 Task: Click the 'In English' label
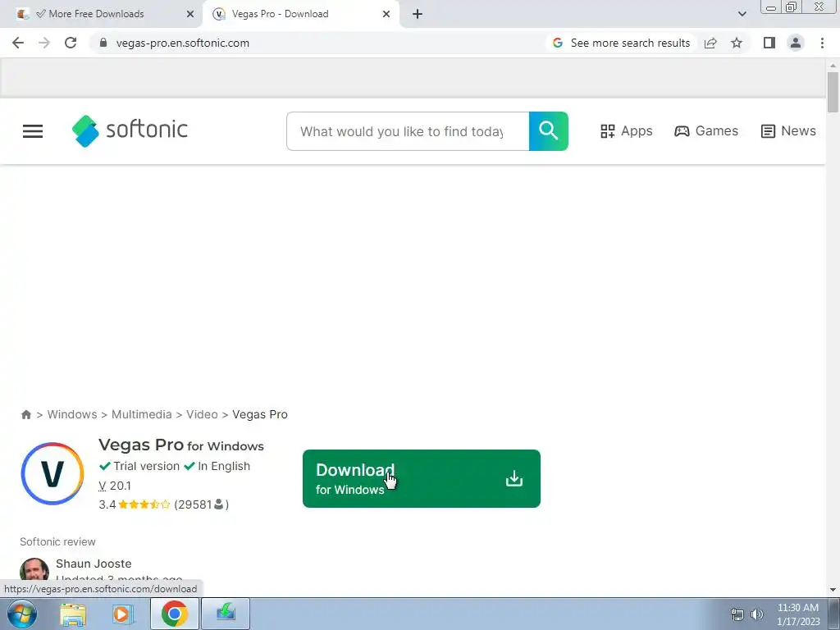(x=224, y=466)
